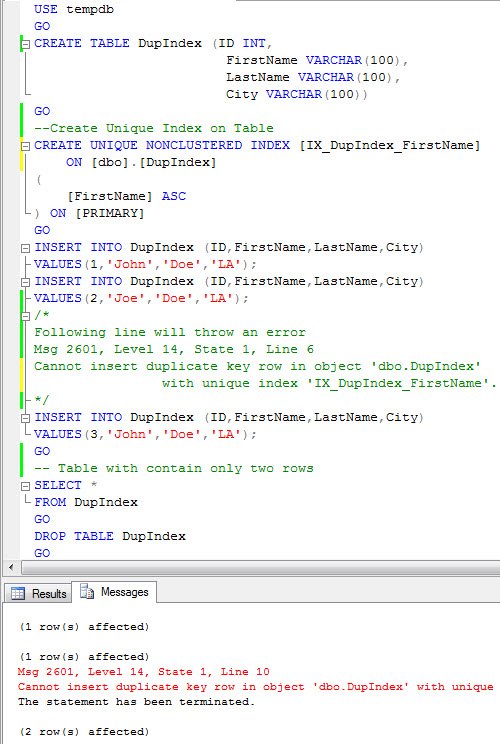Collapse the INSERT INTO block for Joe
This screenshot has width=500, height=744.
click(x=26, y=282)
